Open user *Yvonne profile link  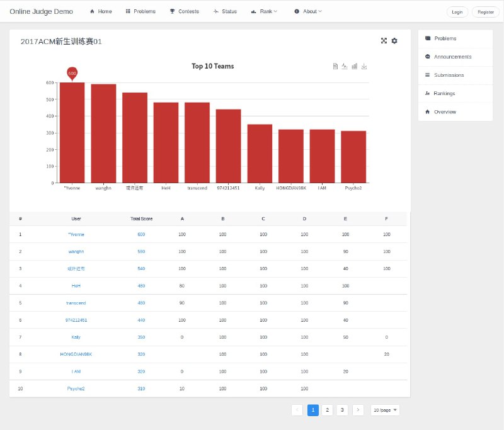coord(76,234)
